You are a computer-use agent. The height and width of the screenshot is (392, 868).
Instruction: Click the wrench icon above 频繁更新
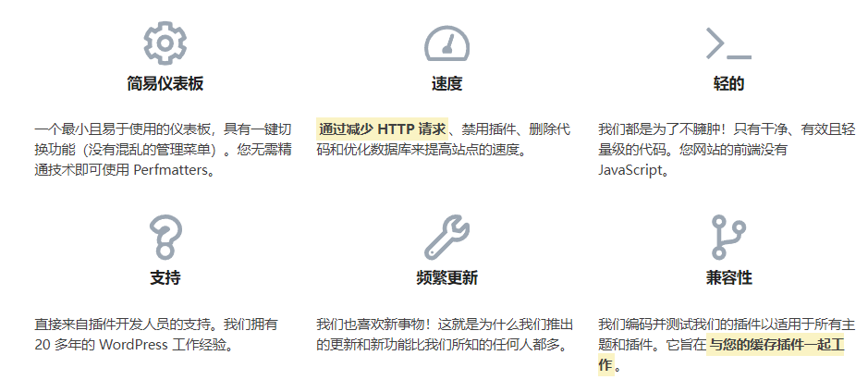click(446, 238)
